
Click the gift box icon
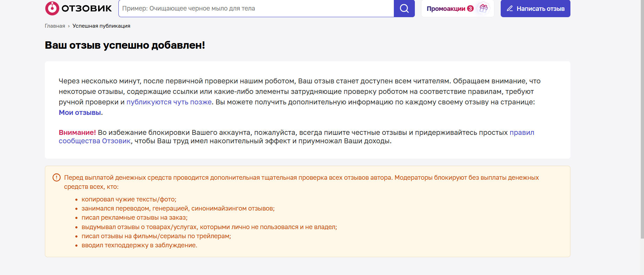[x=484, y=8]
